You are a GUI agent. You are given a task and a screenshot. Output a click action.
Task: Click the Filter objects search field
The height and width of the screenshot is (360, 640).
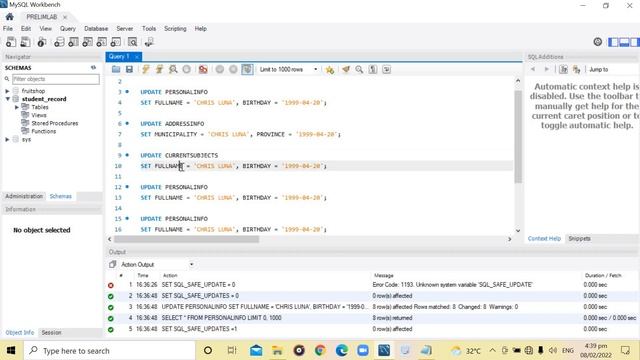click(x=56, y=79)
